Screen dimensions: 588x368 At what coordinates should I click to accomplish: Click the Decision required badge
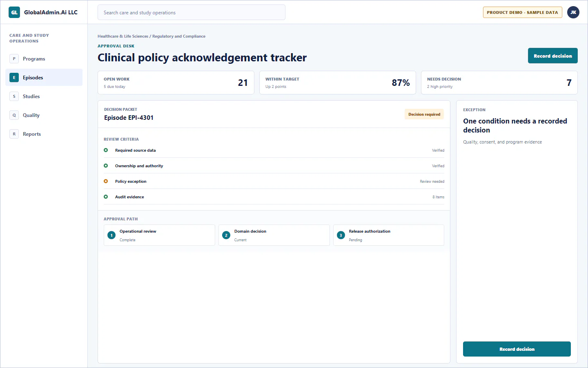click(424, 114)
